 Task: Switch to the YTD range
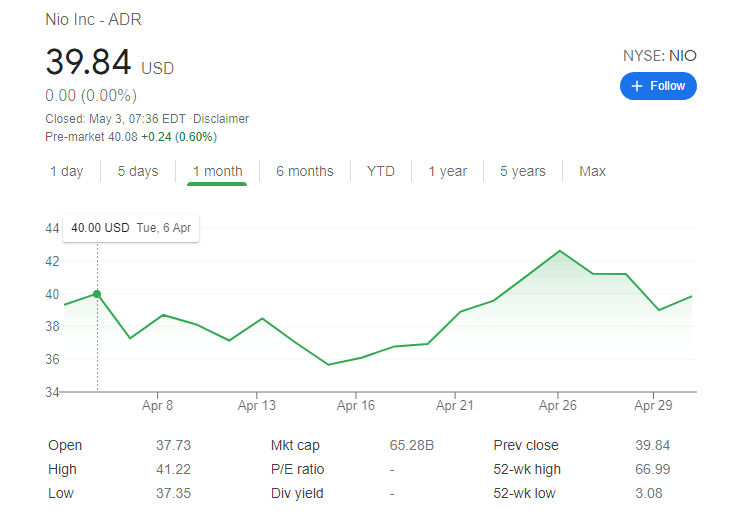(381, 171)
